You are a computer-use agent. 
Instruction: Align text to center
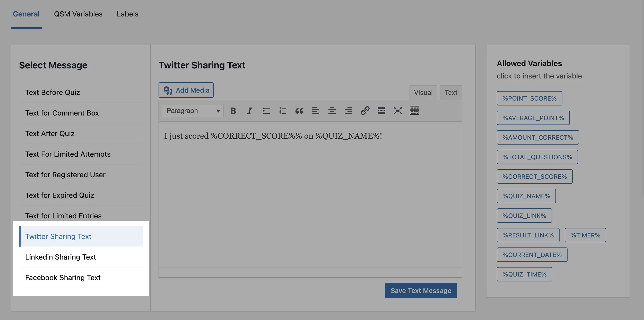pos(332,111)
